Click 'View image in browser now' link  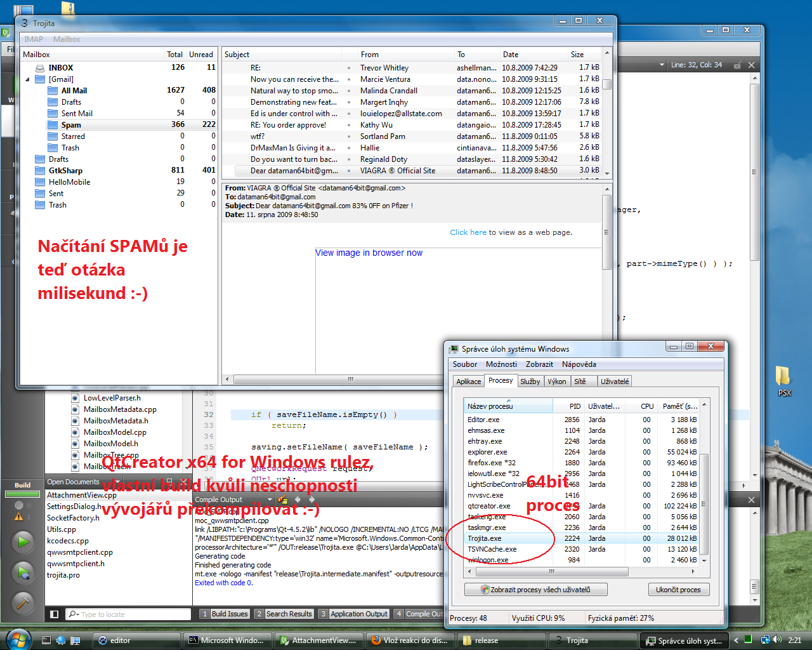pos(369,253)
